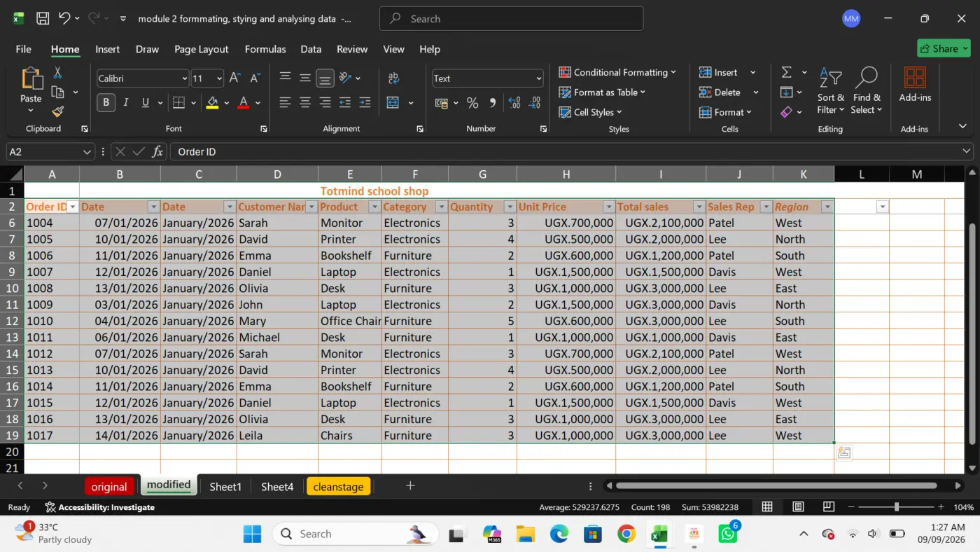Viewport: 980px width, 552px height.
Task: Apply the red Font Color swatch
Action: (244, 103)
